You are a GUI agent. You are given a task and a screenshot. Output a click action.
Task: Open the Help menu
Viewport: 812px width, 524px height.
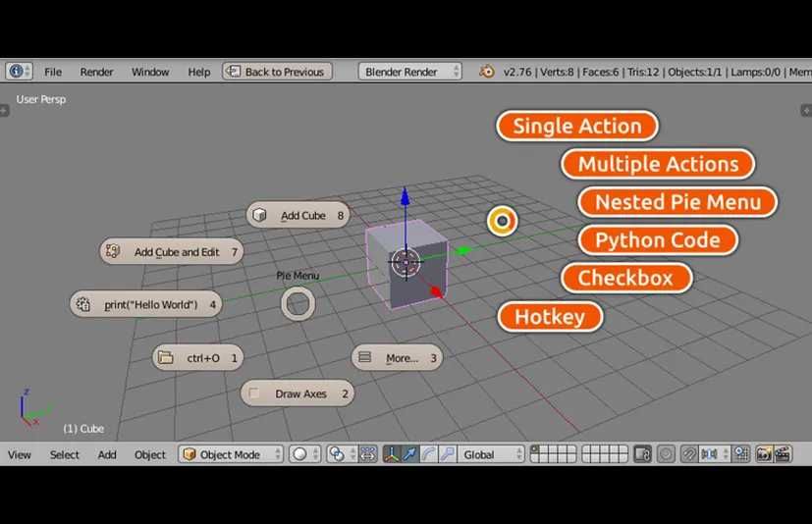[199, 72]
